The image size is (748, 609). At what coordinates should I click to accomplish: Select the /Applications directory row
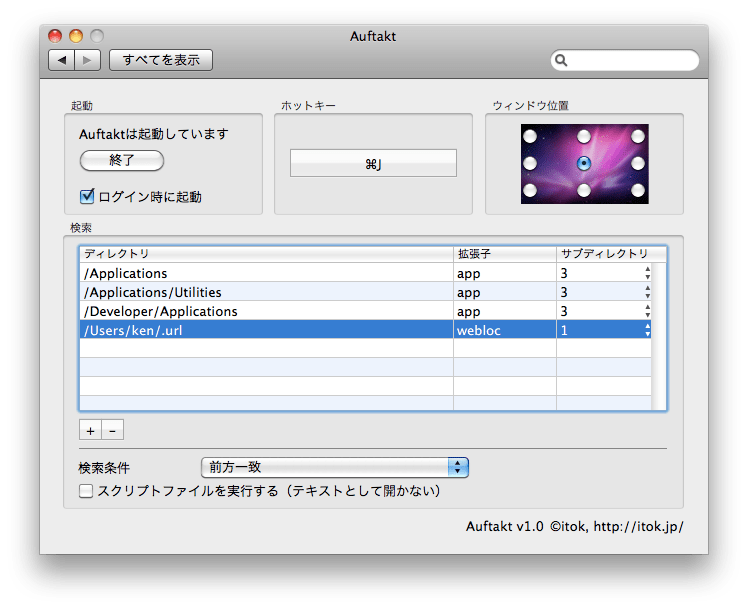coord(365,273)
